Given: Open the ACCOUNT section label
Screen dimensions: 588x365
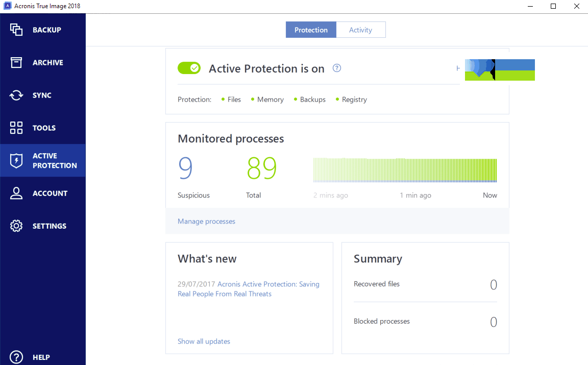Looking at the screenshot, I should coord(50,193).
